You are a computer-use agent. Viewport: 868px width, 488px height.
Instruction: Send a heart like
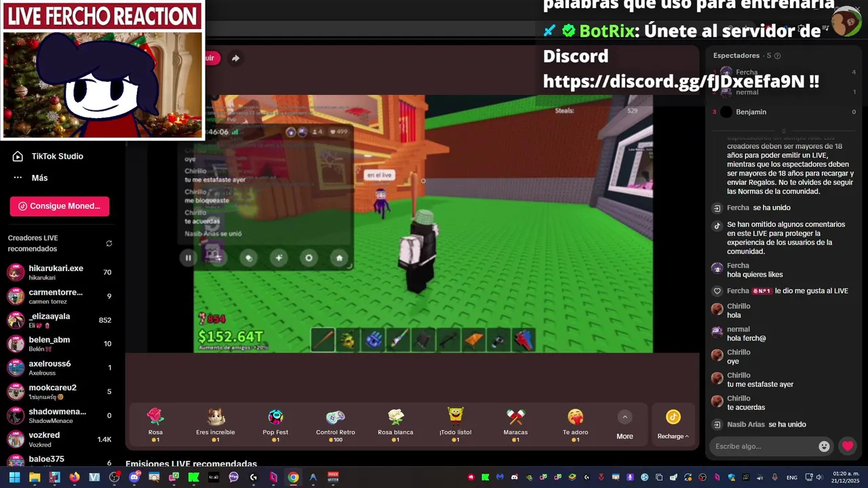[848, 446]
